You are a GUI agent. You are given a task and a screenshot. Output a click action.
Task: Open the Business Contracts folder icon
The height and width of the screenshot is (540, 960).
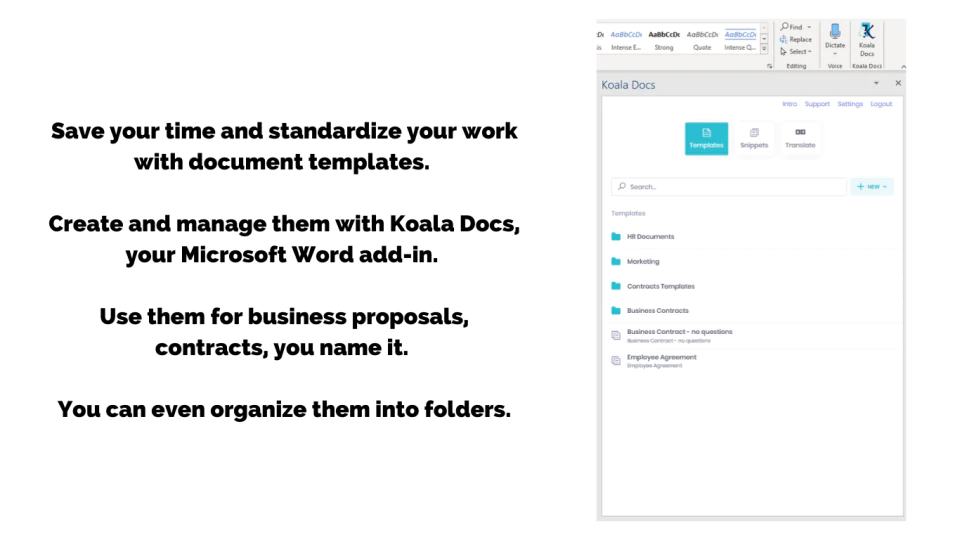click(616, 310)
